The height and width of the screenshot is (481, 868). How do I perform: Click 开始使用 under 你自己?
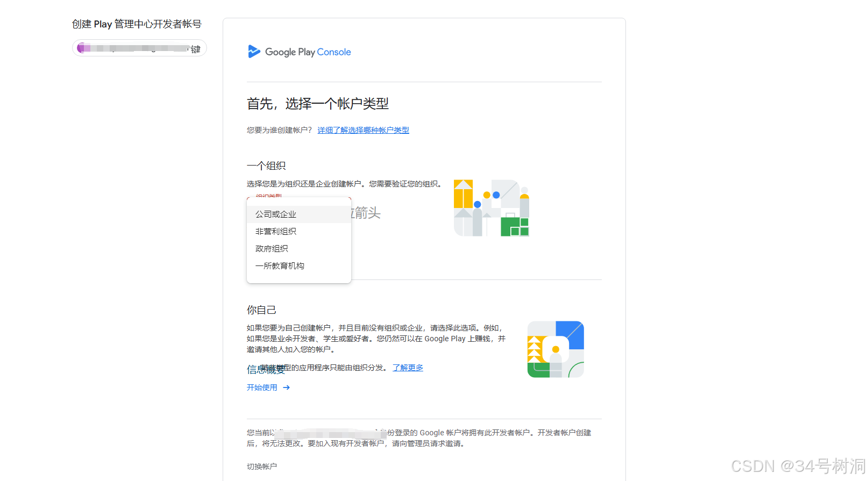[262, 387]
